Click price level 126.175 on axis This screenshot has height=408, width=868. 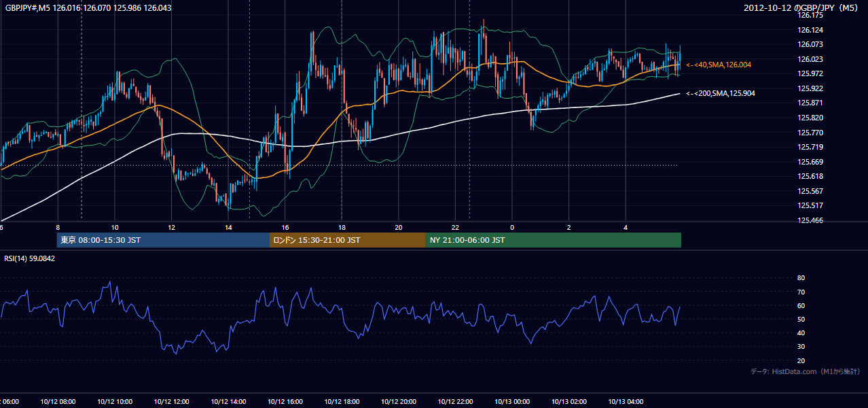click(810, 15)
